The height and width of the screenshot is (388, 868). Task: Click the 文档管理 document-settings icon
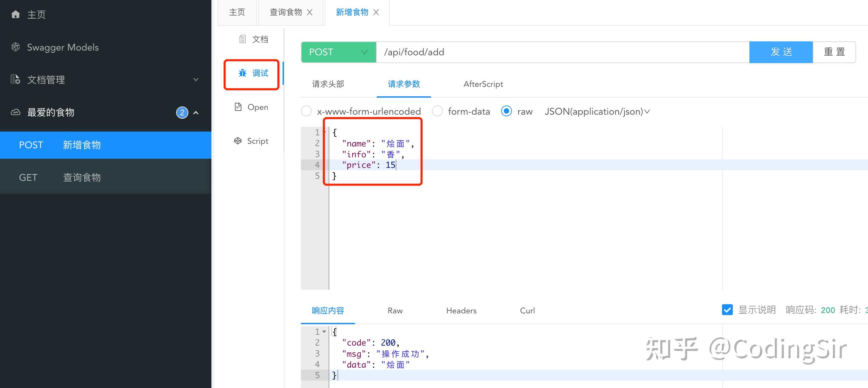coord(15,79)
